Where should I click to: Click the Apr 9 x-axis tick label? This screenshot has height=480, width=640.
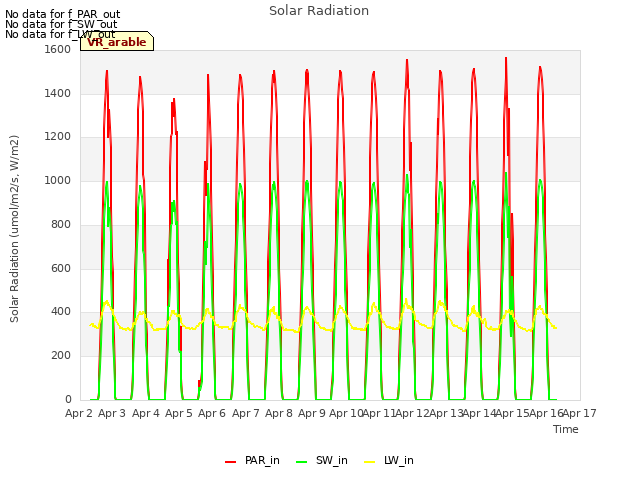(312, 413)
